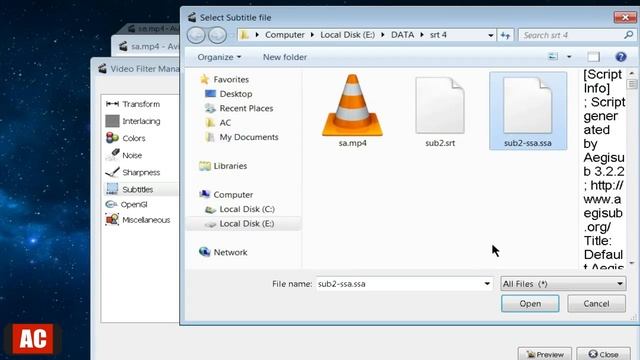Select the Transform filter category
This screenshot has height=360, width=640.
133,104
